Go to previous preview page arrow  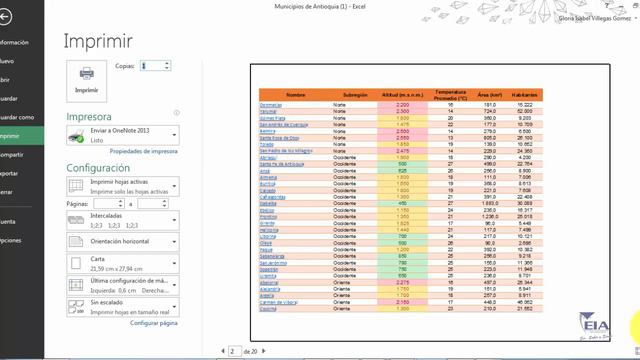tap(223, 351)
